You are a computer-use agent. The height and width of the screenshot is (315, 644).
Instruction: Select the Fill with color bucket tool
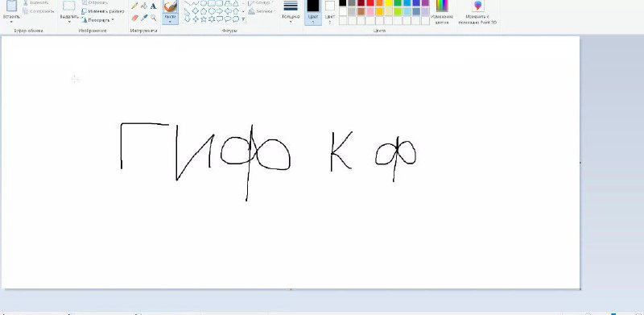(x=144, y=6)
